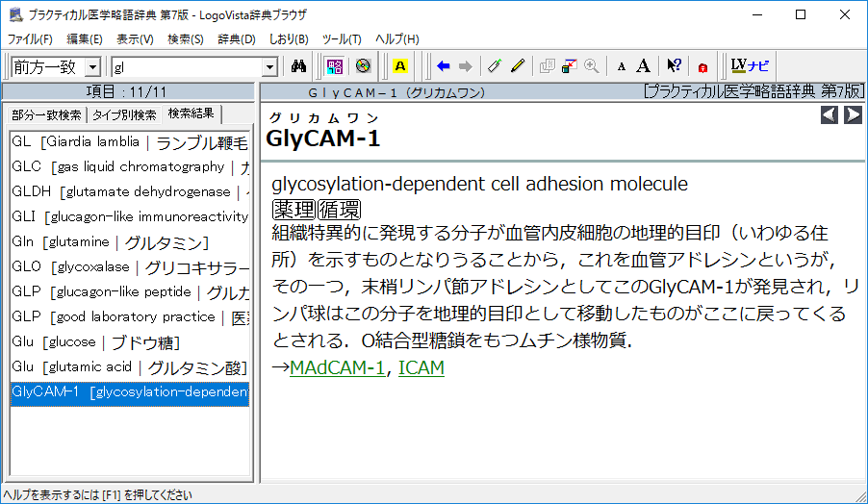868x504 pixels.
Task: Decrease font size with small A
Action: pos(622,67)
